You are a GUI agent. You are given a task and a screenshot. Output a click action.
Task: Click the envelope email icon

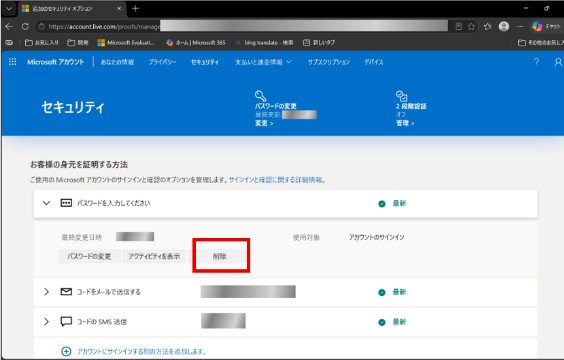click(x=66, y=292)
